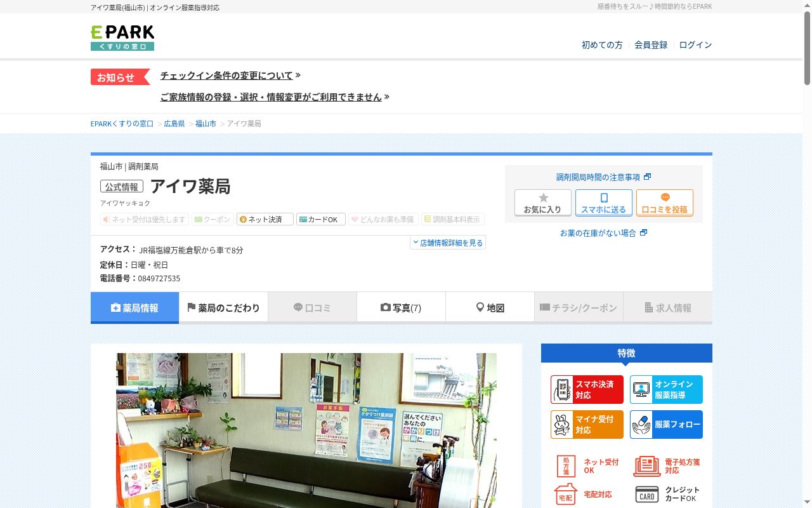Click the 服薬フォロー feature badge
The image size is (812, 508).
click(666, 424)
